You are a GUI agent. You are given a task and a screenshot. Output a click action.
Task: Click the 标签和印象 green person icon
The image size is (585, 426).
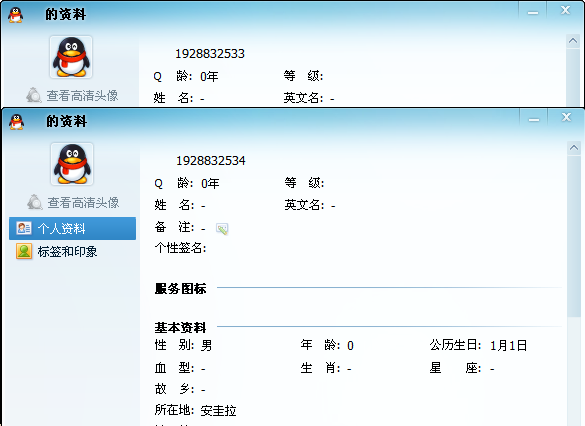tap(24, 251)
